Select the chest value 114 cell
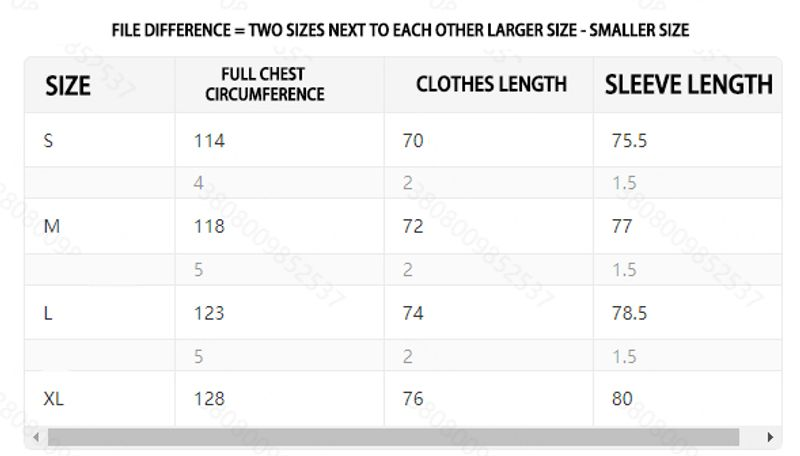Viewport: 800px width, 456px height. (209, 141)
